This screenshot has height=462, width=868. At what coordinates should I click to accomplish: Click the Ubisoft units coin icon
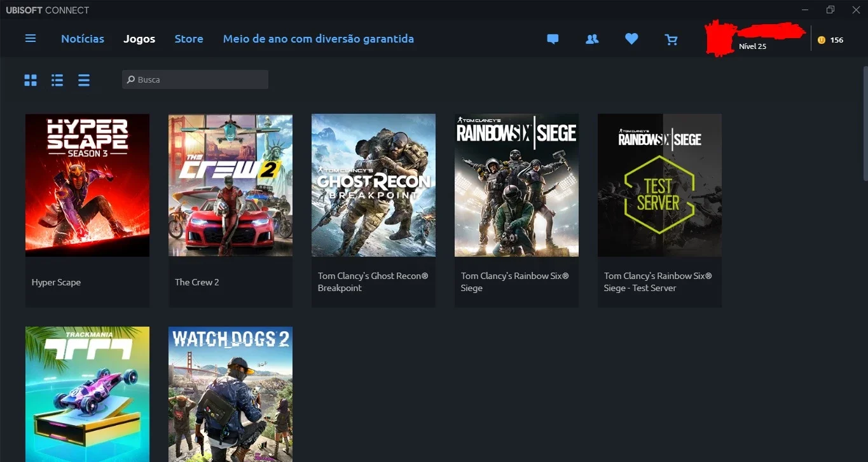click(822, 39)
